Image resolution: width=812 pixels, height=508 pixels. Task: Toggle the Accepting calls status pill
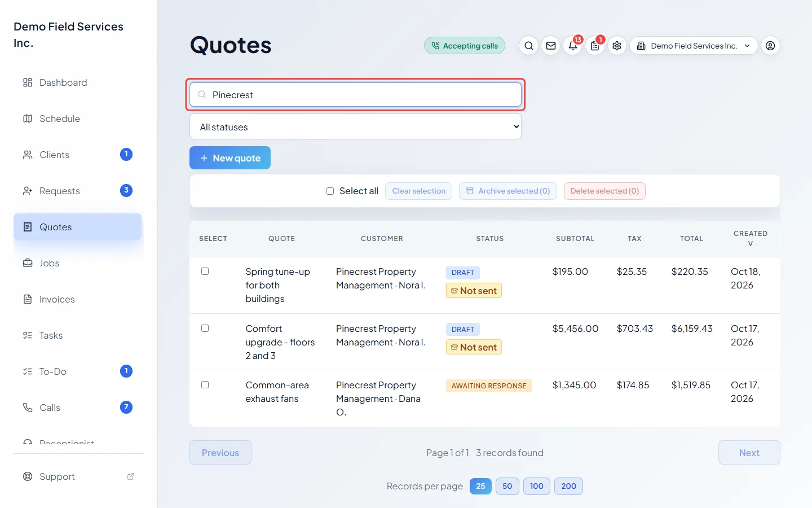point(465,46)
